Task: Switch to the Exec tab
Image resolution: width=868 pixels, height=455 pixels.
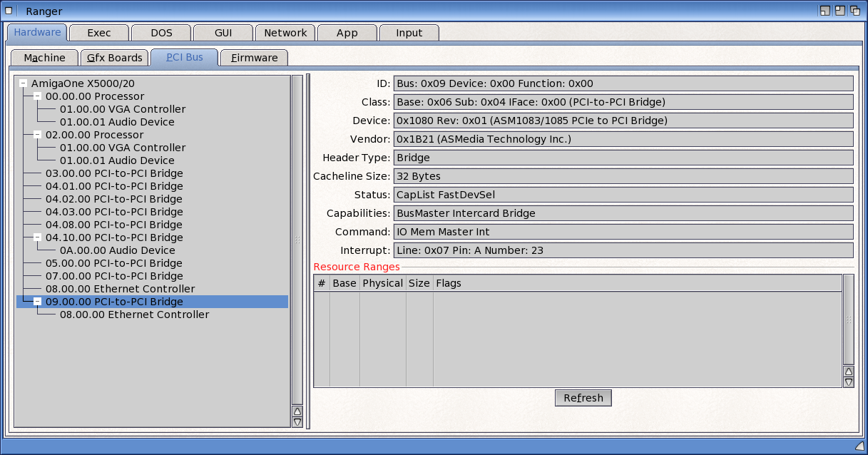Action: [x=98, y=33]
